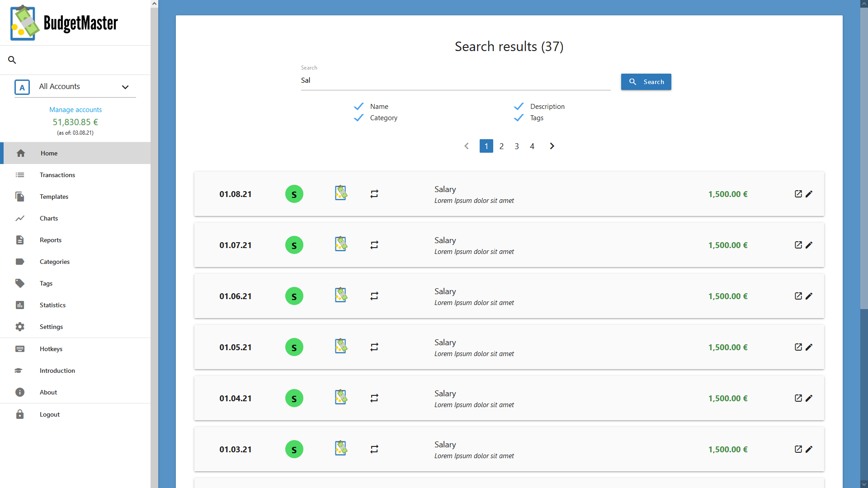
Task: Open new-from-transaction icon on 01.07.21 row
Action: pyautogui.click(x=798, y=245)
